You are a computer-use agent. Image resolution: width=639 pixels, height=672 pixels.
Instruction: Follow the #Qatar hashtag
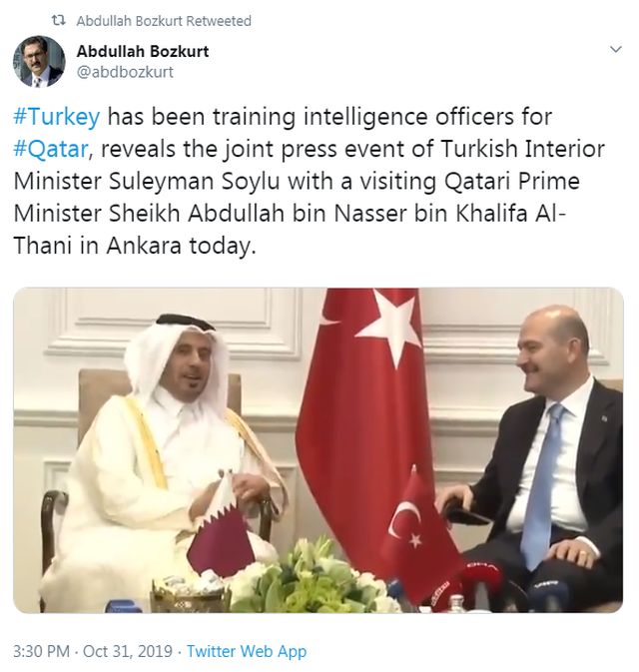[x=51, y=149]
